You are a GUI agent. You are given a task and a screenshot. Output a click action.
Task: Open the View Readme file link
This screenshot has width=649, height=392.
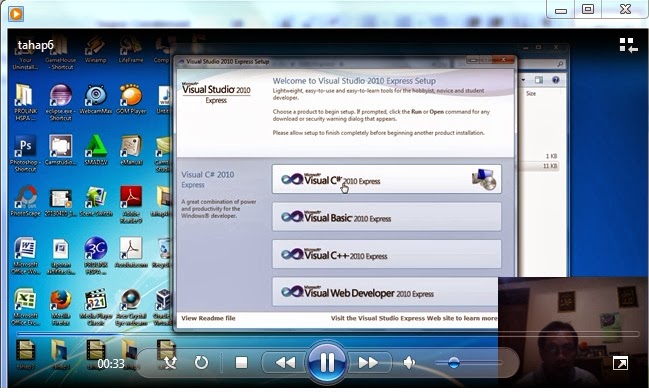208,318
